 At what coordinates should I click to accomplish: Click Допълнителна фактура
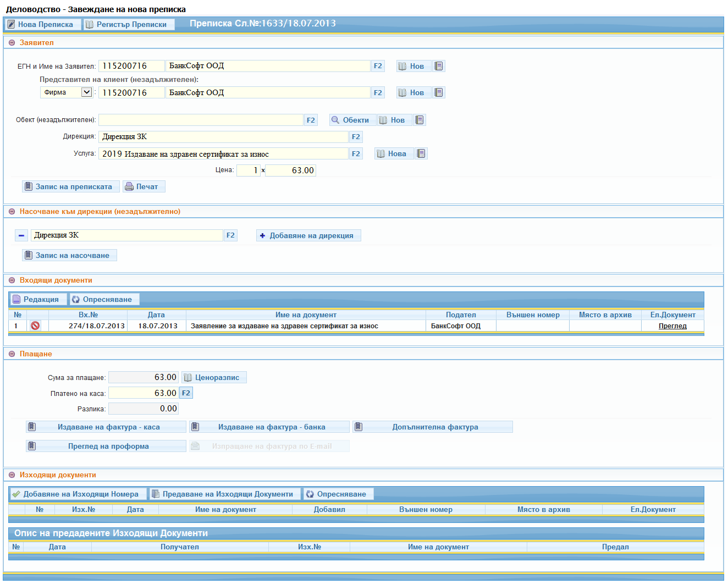[x=433, y=427]
